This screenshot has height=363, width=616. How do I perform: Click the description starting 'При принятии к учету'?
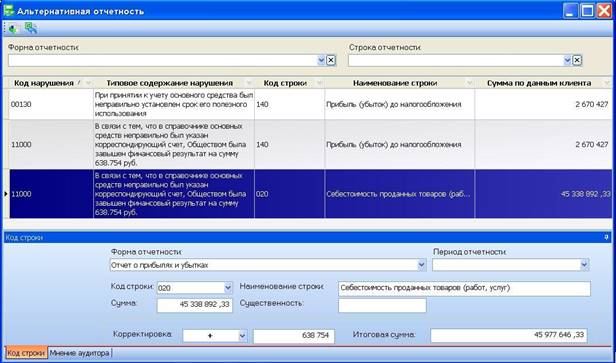pyautogui.click(x=174, y=104)
